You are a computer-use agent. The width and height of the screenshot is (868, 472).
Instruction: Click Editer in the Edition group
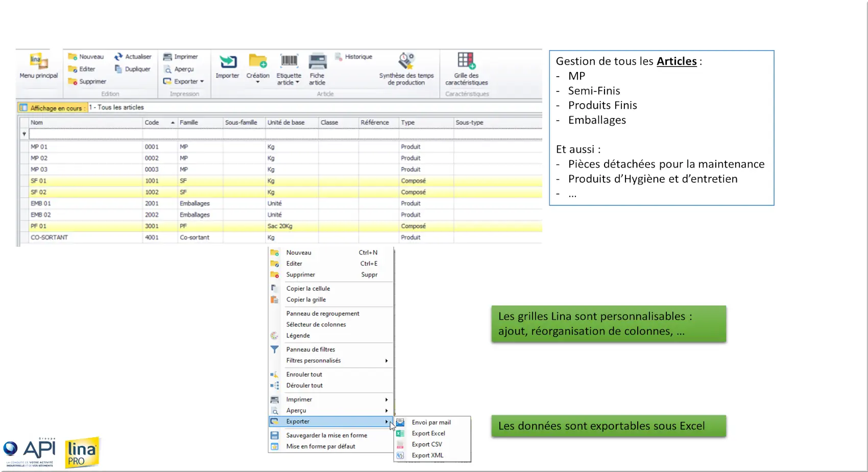82,69
